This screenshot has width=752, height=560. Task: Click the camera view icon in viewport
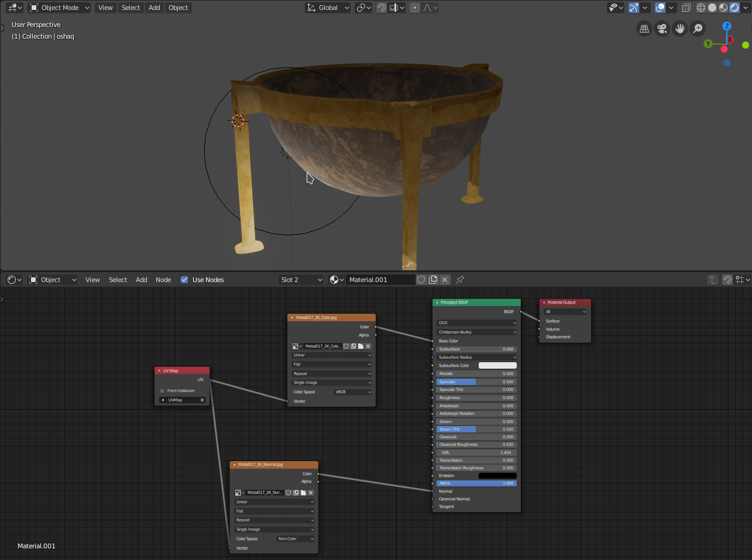(662, 29)
